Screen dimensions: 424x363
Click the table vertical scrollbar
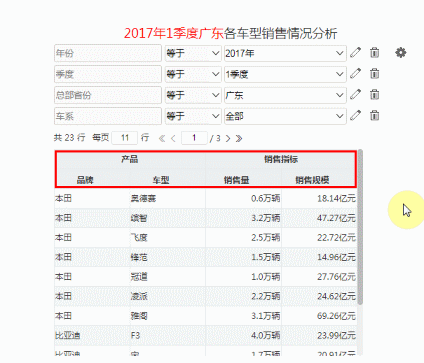tap(360, 227)
